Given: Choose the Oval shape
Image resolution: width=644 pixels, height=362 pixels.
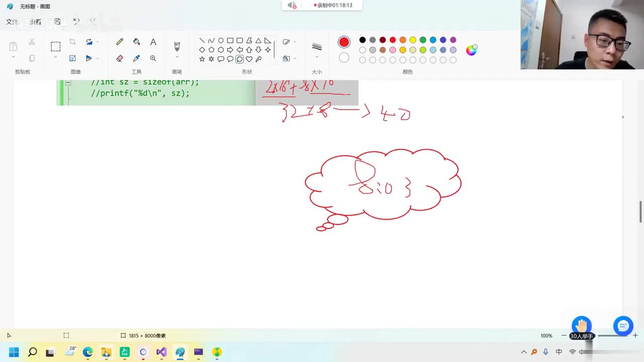Looking at the screenshot, I should point(221,41).
